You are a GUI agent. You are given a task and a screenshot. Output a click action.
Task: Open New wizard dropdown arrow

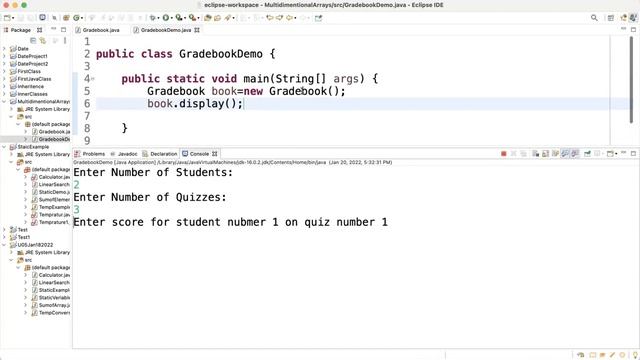click(x=13, y=18)
